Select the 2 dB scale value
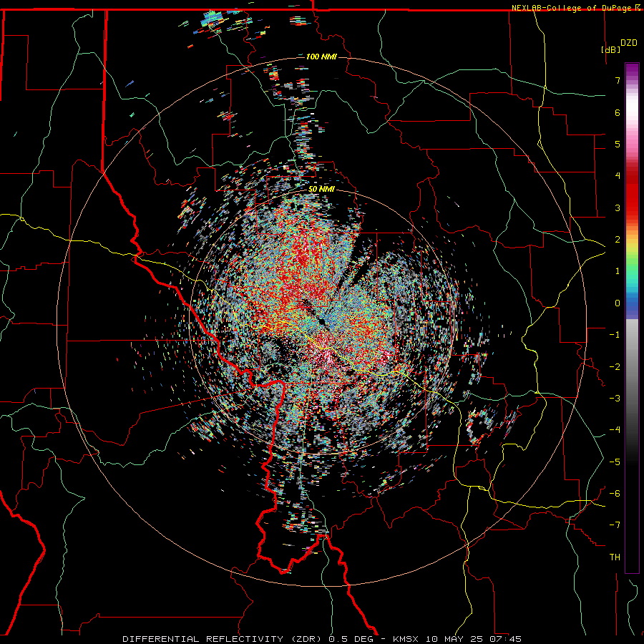644x644 pixels. click(618, 240)
